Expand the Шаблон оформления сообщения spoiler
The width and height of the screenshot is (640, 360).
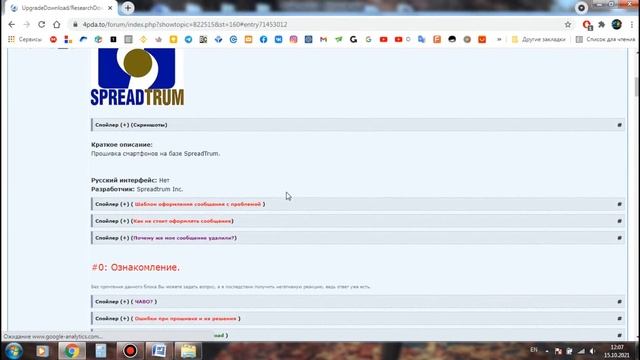click(358, 204)
